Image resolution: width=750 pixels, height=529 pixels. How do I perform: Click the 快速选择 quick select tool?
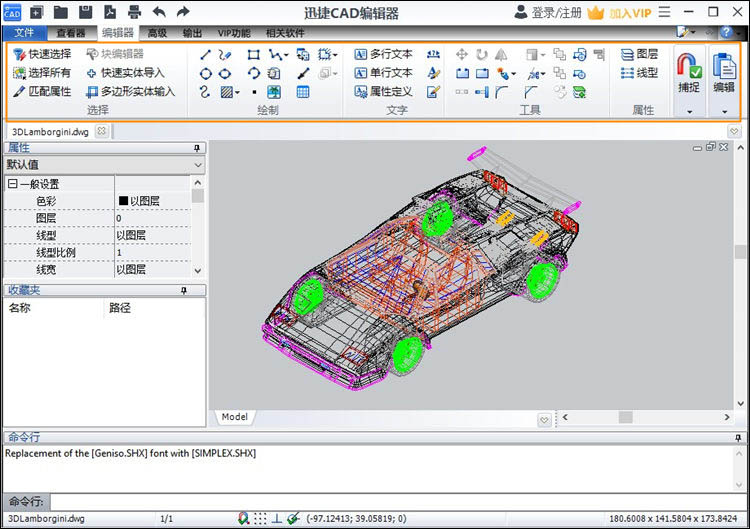tap(42, 54)
